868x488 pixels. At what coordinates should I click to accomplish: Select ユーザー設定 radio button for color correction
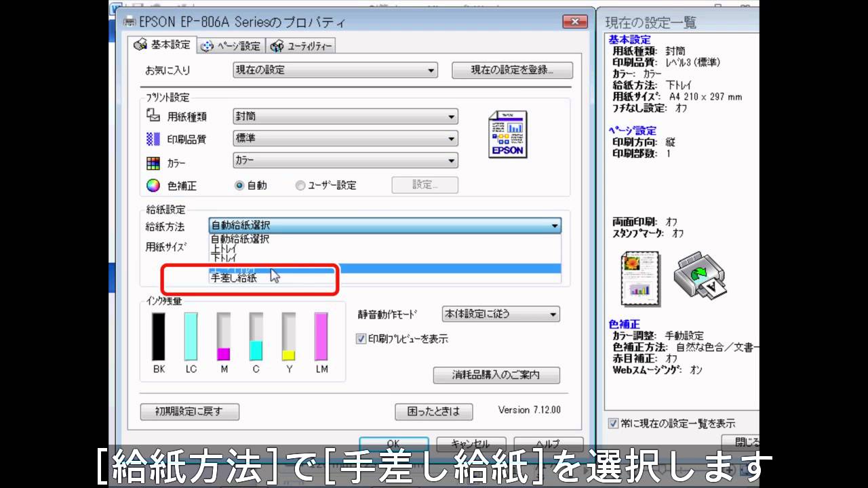(300, 185)
